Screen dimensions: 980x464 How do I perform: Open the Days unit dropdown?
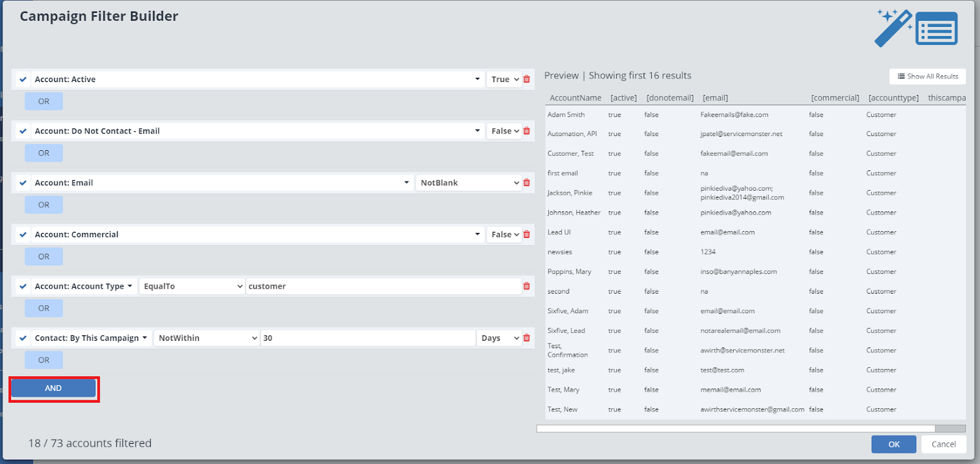pos(499,338)
